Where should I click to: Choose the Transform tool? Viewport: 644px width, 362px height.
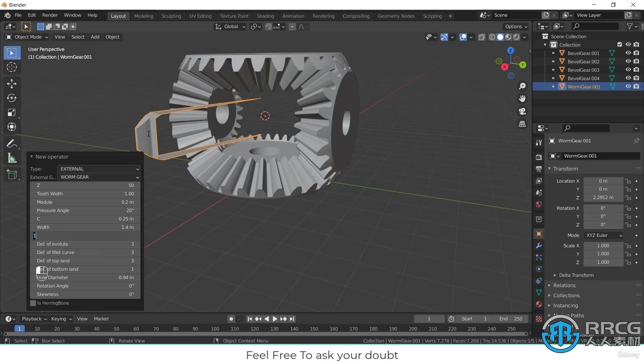click(x=12, y=127)
